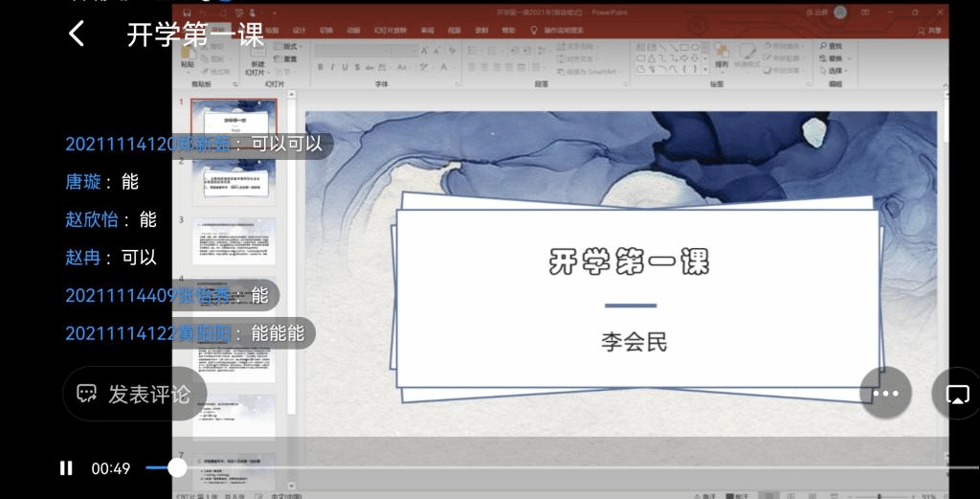The height and width of the screenshot is (499, 980).
Task: Expand the 替换 dropdown in editing group
Action: (835, 58)
